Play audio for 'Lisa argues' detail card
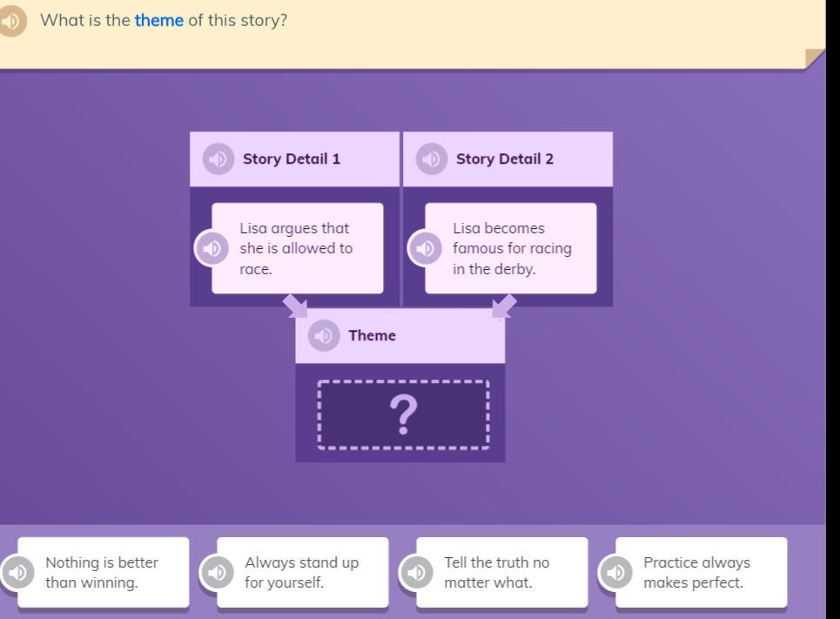840x619 pixels. 212,248
